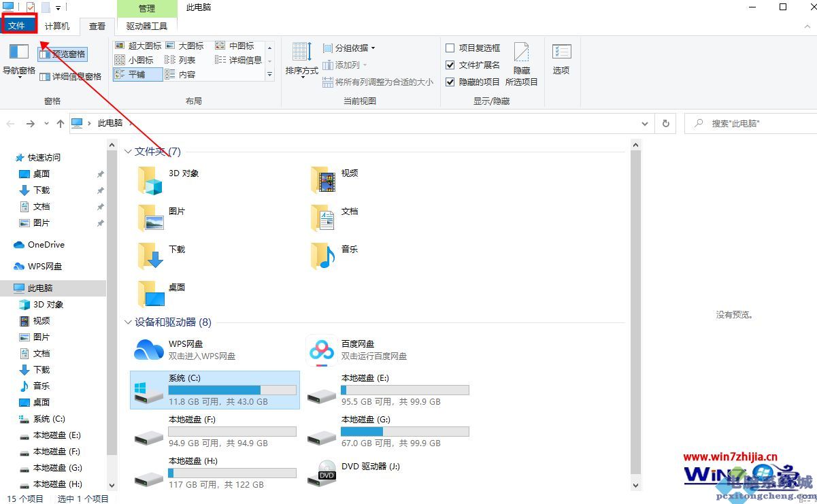Expand more layout options arrow

pos(269,74)
